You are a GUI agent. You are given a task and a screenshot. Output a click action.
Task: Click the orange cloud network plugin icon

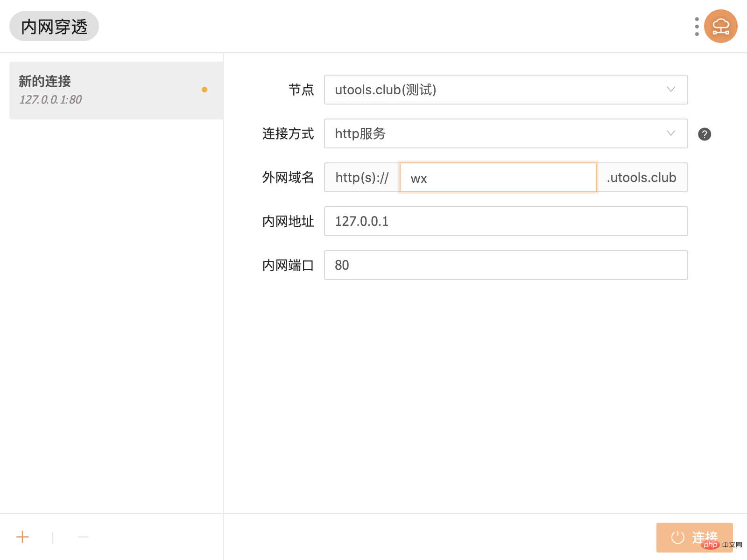coord(720,26)
